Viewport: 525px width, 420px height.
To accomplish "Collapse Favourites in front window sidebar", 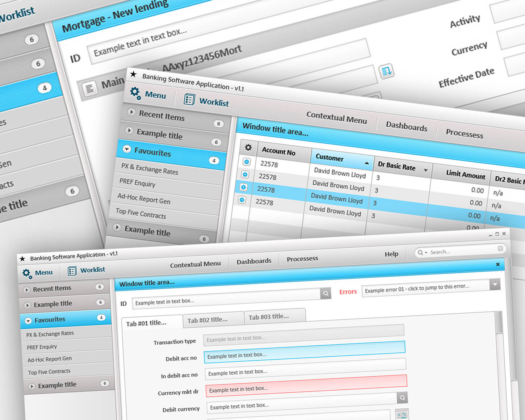I will 28,321.
